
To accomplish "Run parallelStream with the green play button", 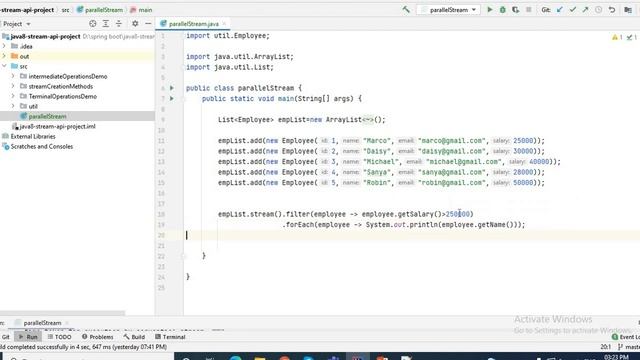I will (489, 9).
